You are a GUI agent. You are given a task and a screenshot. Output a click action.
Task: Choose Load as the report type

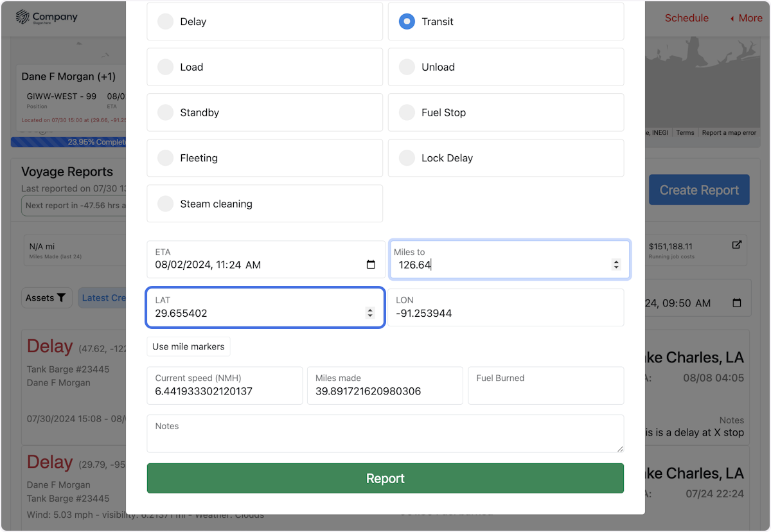click(165, 67)
